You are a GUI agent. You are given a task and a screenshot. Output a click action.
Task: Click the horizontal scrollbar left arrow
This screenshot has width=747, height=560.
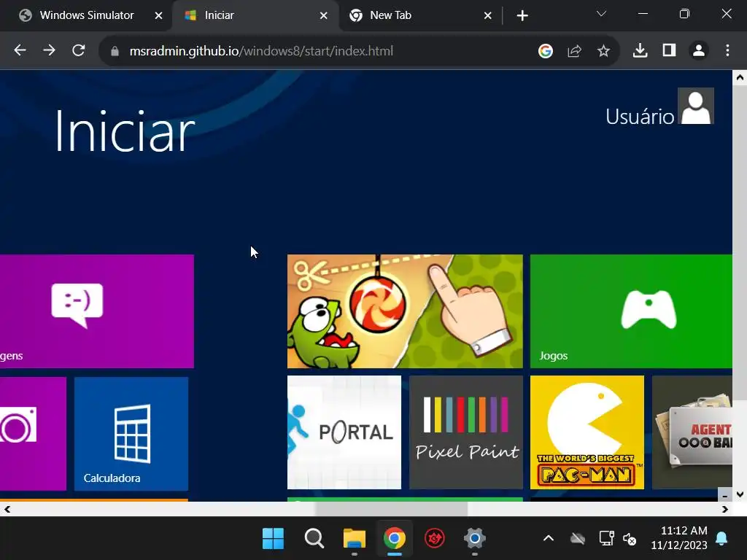7,509
